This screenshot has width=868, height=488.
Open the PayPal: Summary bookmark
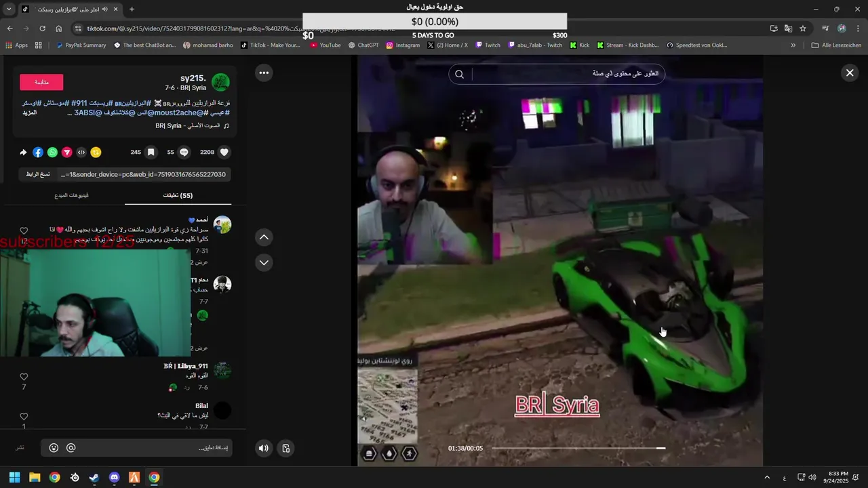click(x=81, y=45)
